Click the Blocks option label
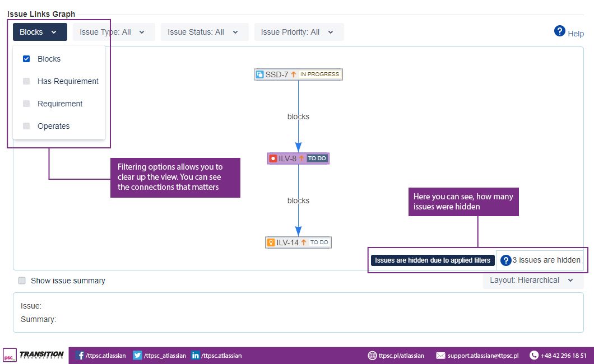Viewport: 594px width, 364px height. pos(49,59)
